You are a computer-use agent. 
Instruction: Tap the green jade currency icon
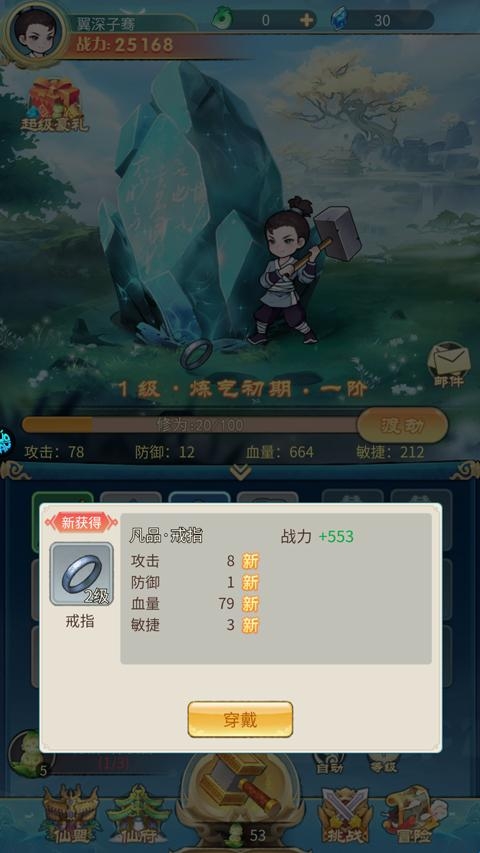[x=221, y=20]
